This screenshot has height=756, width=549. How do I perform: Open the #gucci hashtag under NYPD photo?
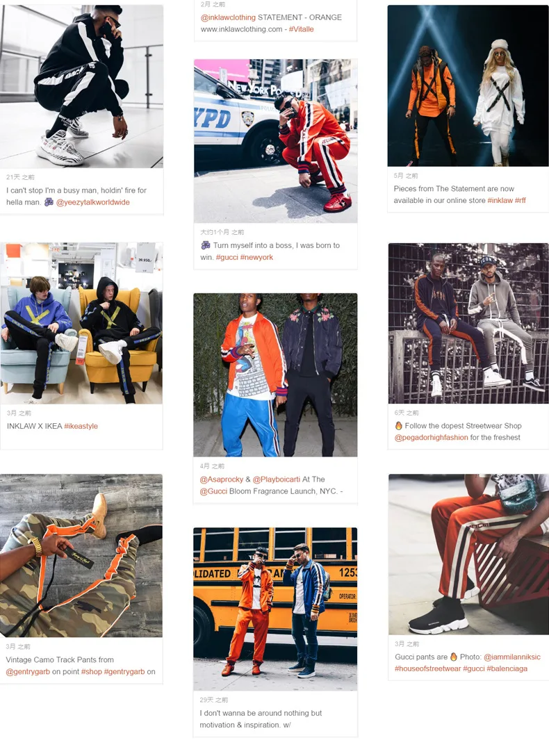point(227,258)
